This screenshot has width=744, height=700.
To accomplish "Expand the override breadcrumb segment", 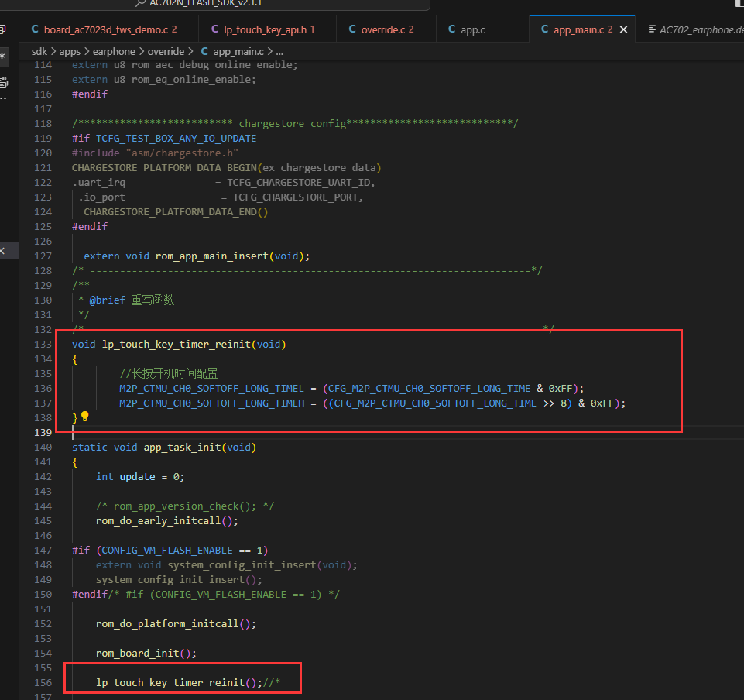I will (x=166, y=51).
